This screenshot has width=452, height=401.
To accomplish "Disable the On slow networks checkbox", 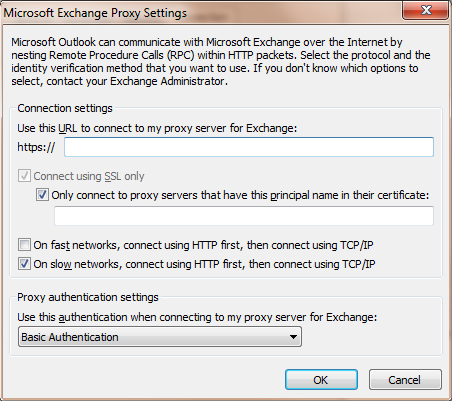I will tap(24, 264).
